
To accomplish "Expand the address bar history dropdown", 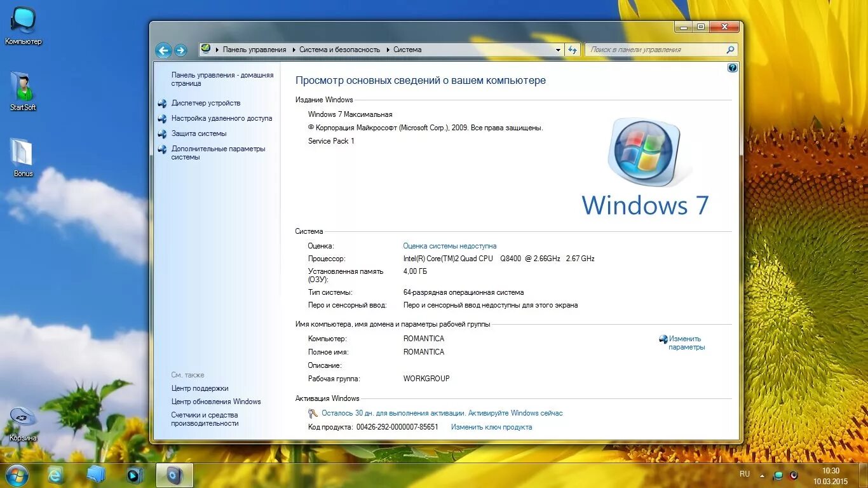I will tap(559, 50).
